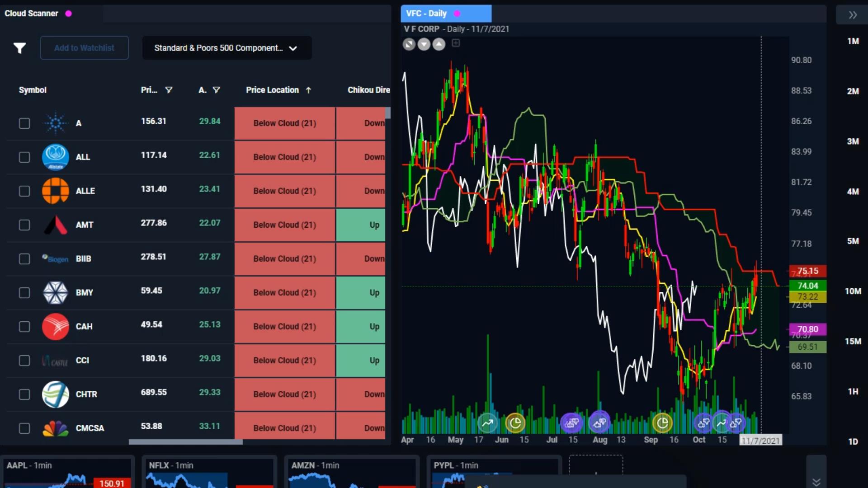Click the American Tower logo in AMT row
The height and width of the screenshot is (488, 868).
(x=55, y=225)
